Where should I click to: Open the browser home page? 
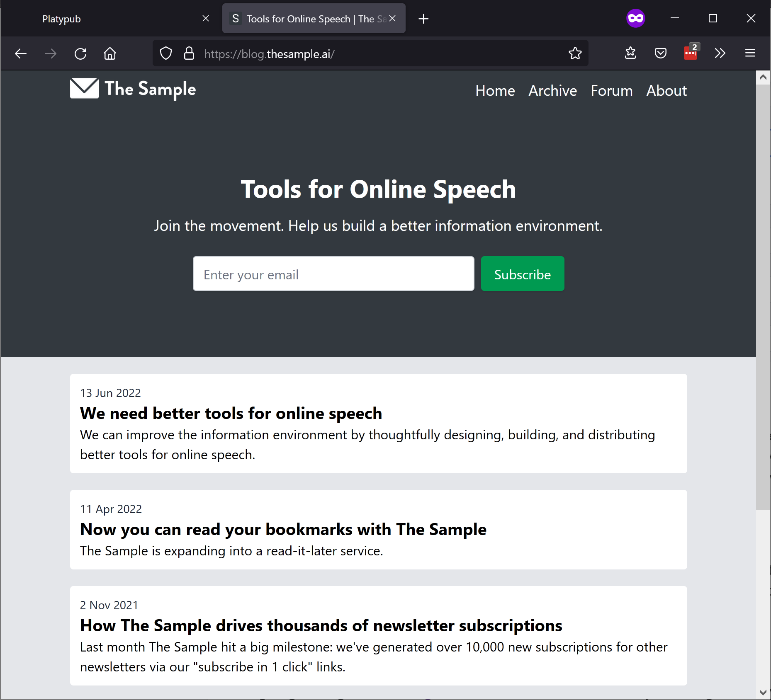pyautogui.click(x=110, y=53)
